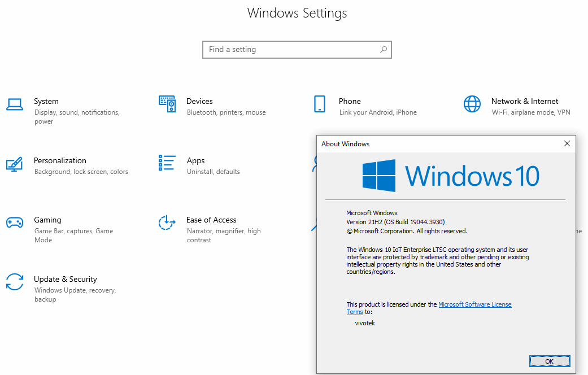Click the licensed user name 'vivotek'
This screenshot has height=375, width=588.
(x=365, y=323)
